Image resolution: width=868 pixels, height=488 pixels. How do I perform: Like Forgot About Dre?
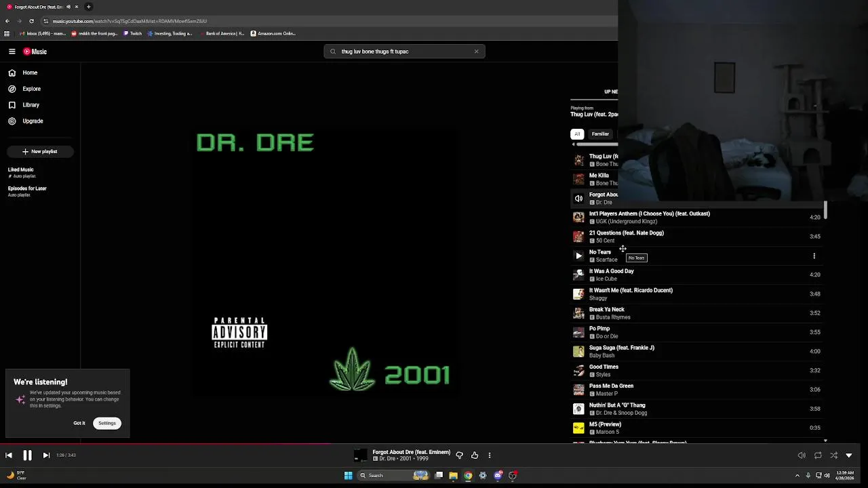475,455
